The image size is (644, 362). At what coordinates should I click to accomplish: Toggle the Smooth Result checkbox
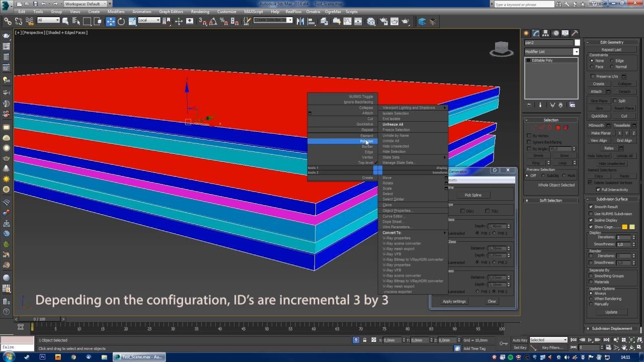591,207
